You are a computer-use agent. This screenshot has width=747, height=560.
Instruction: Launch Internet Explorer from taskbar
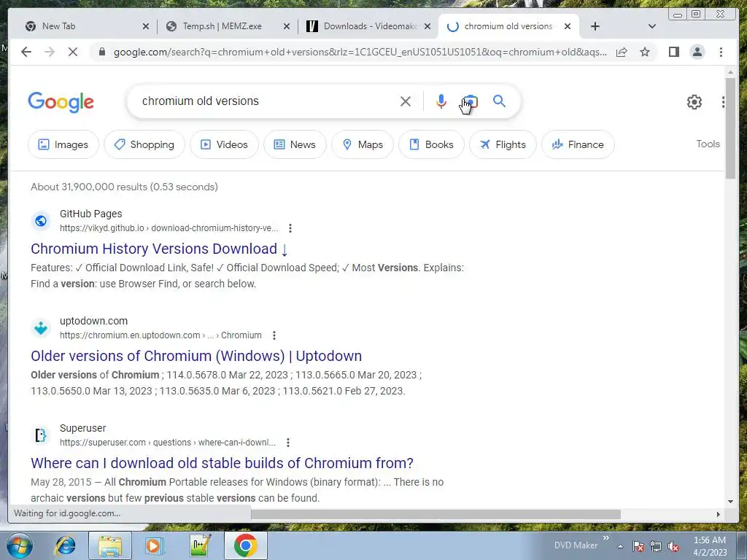(65, 545)
